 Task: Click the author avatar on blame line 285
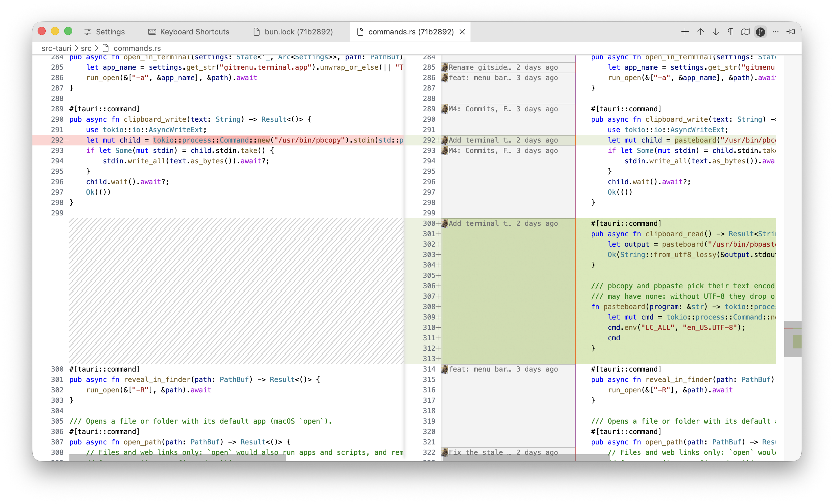[445, 67]
